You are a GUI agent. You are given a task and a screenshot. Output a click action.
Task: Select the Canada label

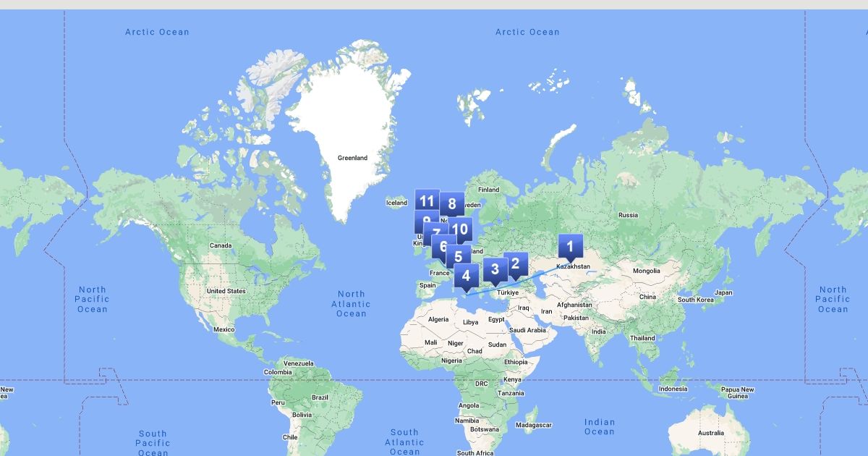(221, 245)
